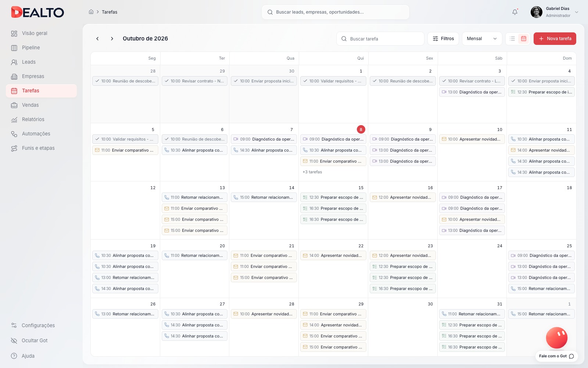Open the Filtros button
This screenshot has width=588, height=368.
point(443,39)
